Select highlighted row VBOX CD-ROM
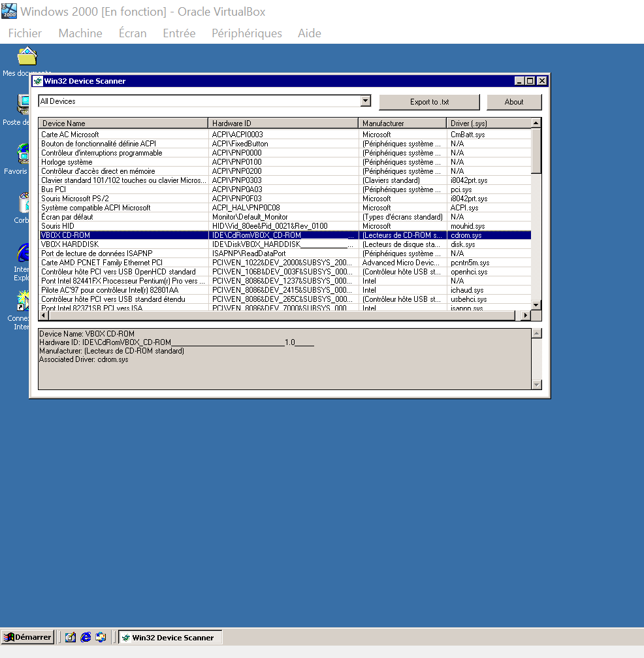This screenshot has width=644, height=658. point(285,235)
